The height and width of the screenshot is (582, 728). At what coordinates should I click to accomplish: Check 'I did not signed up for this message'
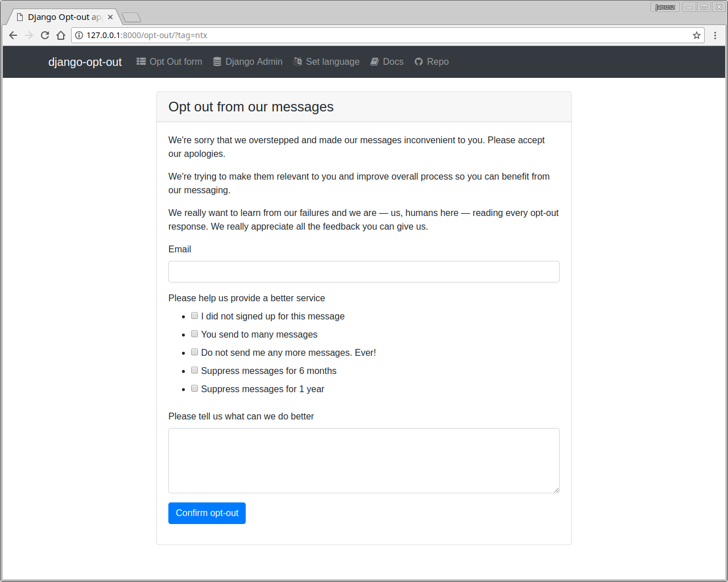point(195,315)
